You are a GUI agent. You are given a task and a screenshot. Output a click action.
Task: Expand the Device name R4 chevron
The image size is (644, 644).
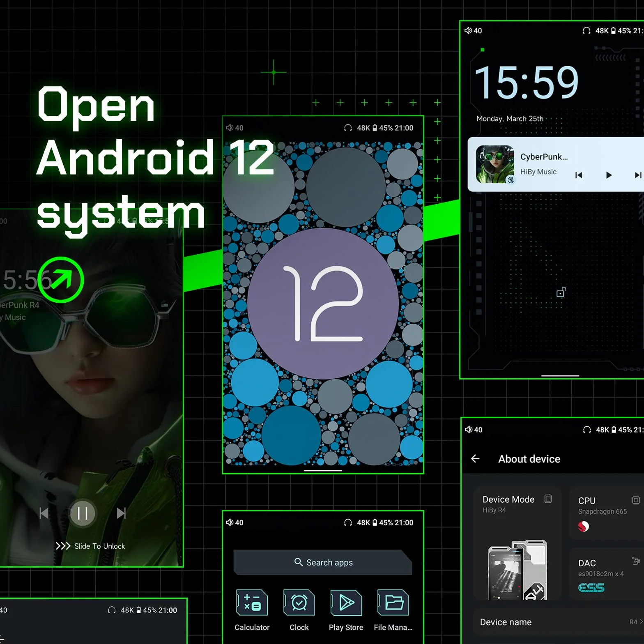(641, 622)
